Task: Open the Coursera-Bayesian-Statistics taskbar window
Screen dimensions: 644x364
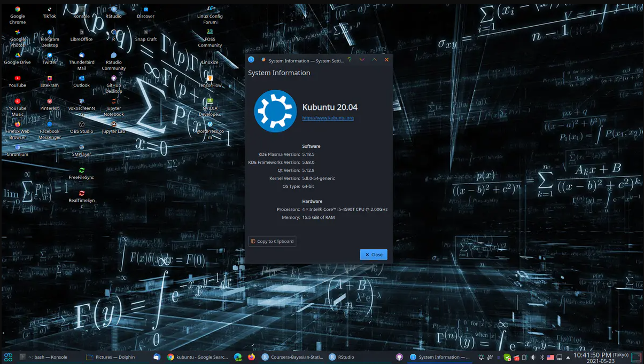Action: point(292,357)
